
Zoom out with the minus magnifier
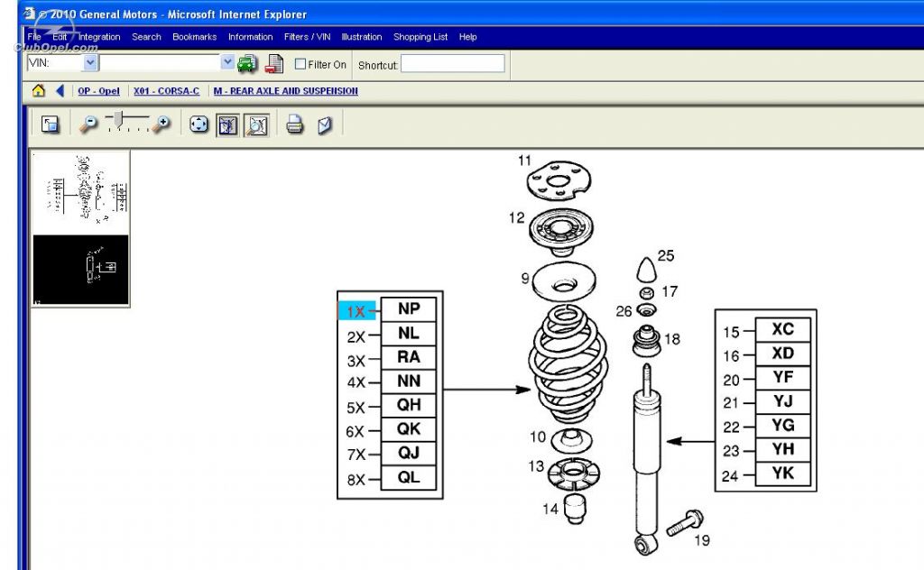pos(88,124)
